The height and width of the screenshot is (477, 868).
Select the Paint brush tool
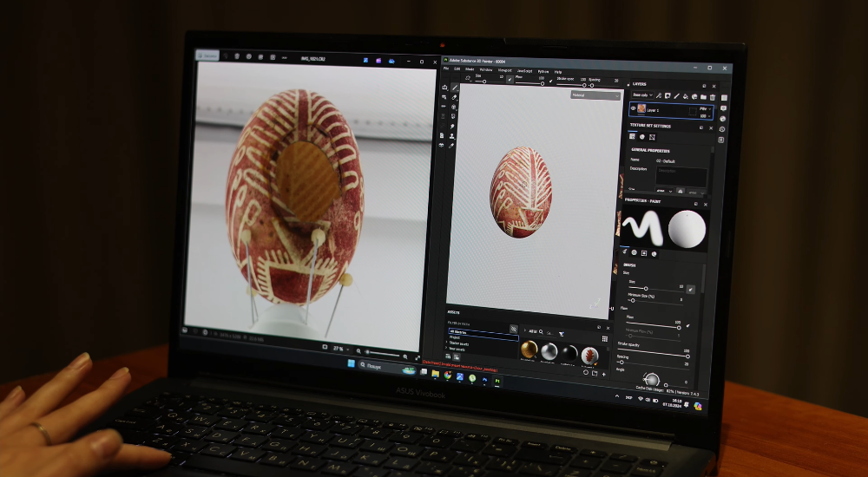point(455,88)
